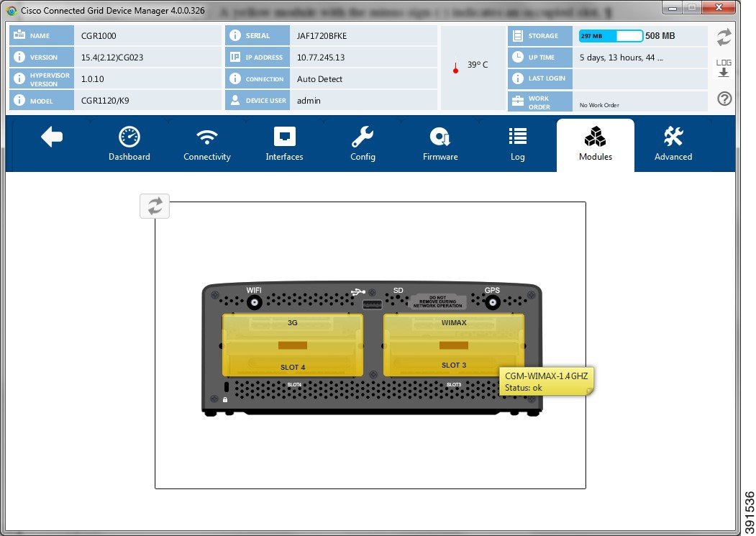Click the LAST LOGIN info icon

pos(518,78)
